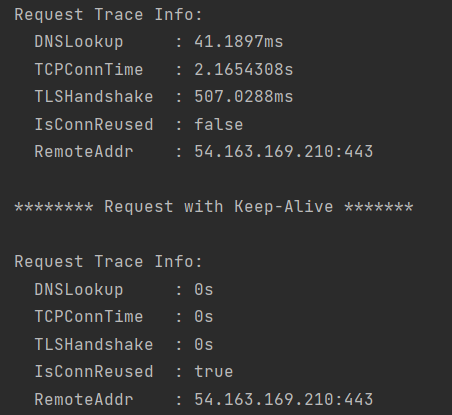The image size is (452, 415).
Task: Click the IsConnReused false value
Action: [x=219, y=125]
